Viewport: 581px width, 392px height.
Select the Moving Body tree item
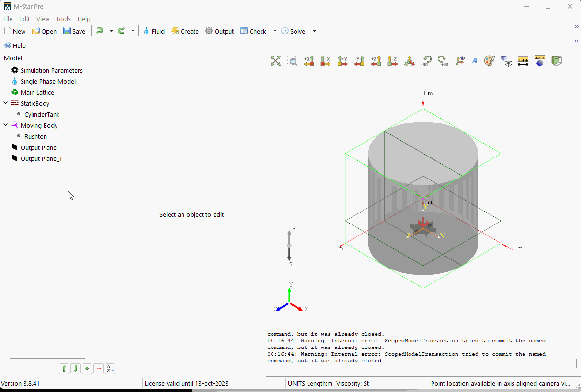tap(34, 125)
